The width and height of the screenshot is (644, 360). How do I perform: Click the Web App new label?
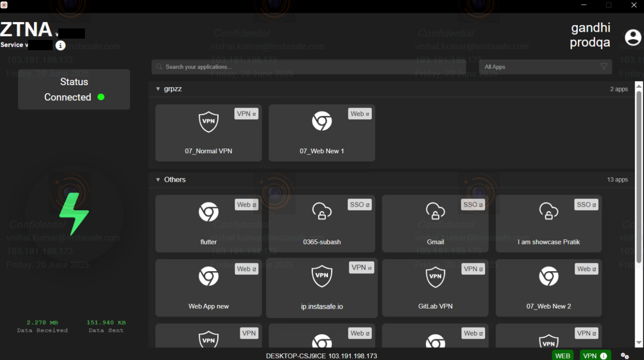[x=209, y=306]
